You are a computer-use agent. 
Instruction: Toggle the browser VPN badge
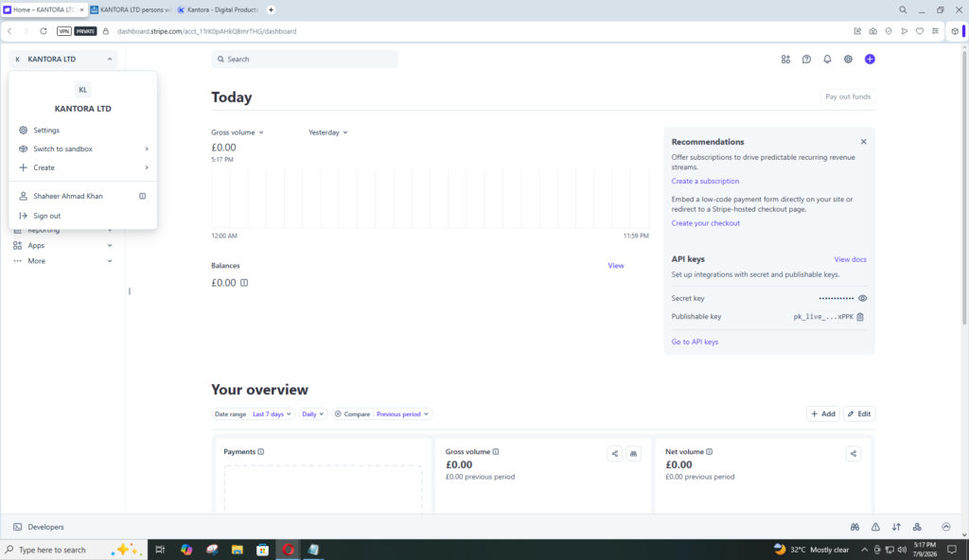tap(64, 31)
